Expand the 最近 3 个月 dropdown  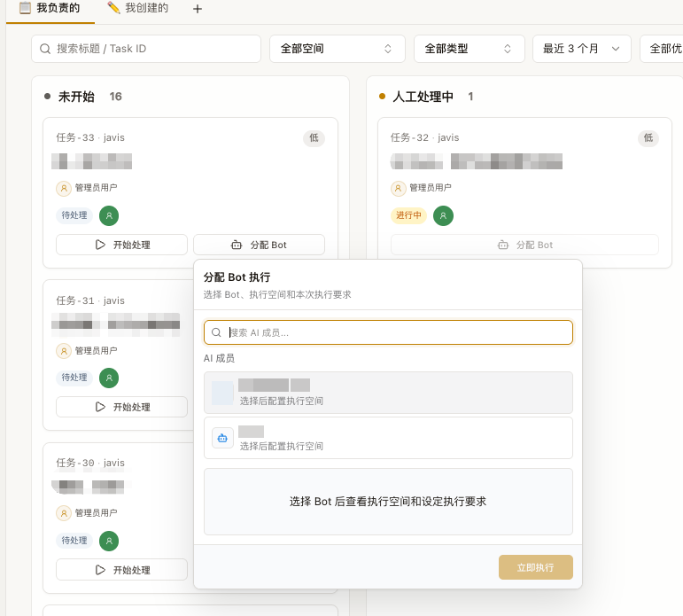click(581, 49)
